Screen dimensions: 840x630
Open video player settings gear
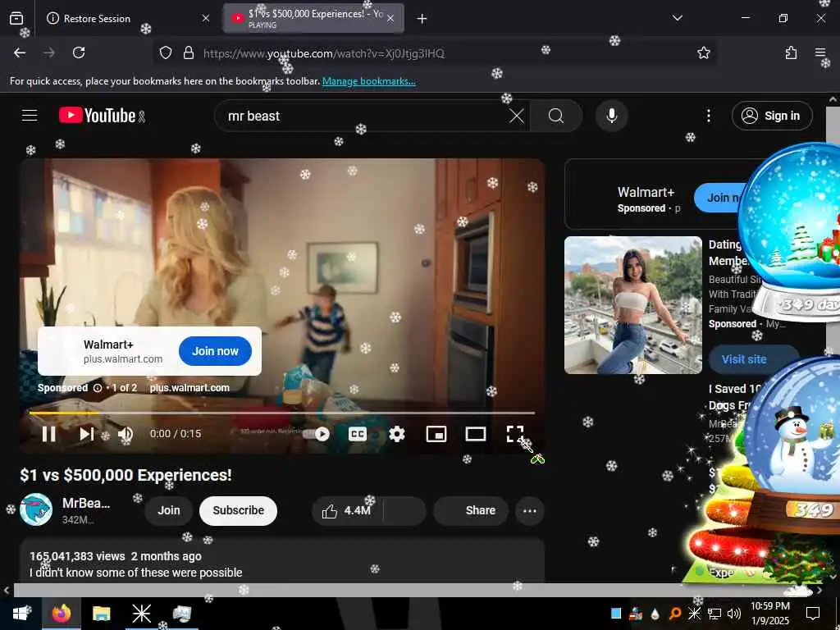(396, 434)
